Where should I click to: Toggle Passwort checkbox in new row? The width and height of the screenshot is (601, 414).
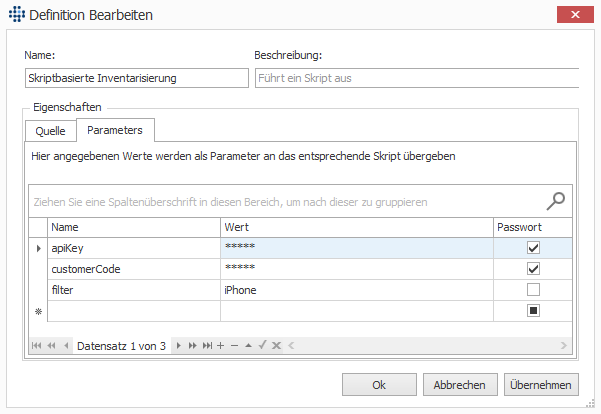[x=533, y=310]
